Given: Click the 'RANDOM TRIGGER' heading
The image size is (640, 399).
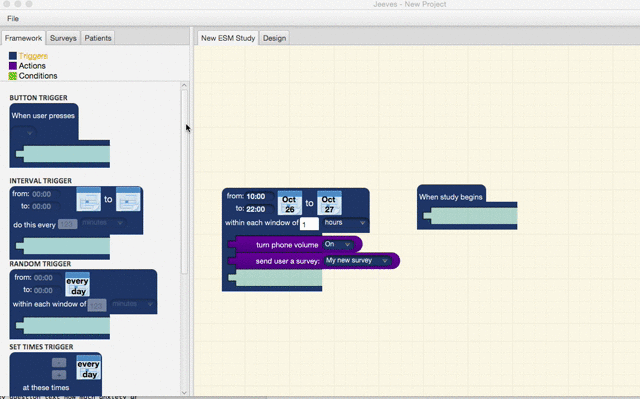Looking at the screenshot, I should 40,264.
